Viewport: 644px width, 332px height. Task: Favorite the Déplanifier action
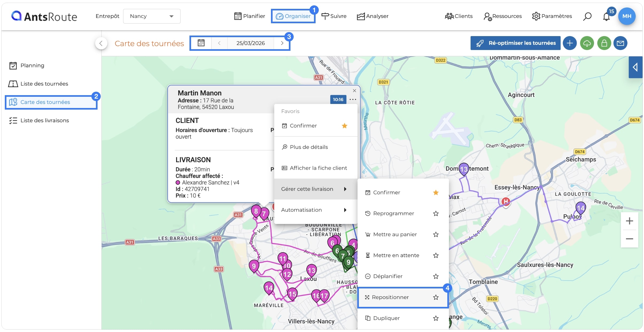[x=436, y=276]
